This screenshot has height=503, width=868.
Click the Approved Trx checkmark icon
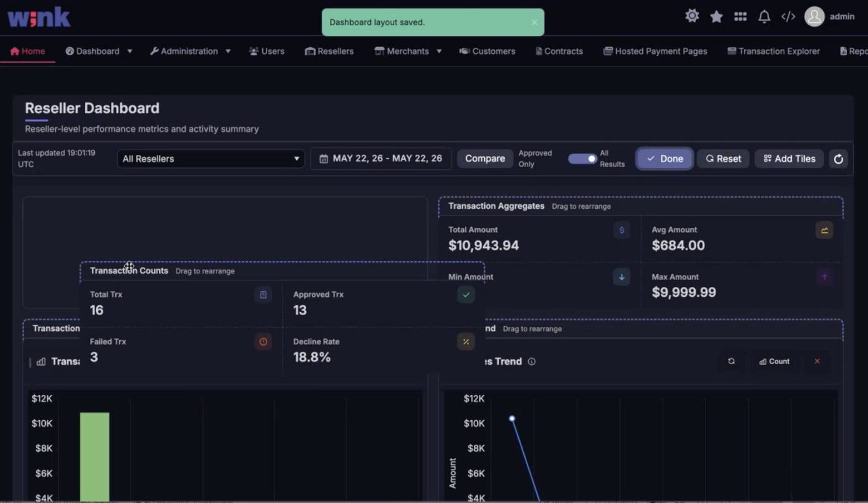[x=466, y=295]
